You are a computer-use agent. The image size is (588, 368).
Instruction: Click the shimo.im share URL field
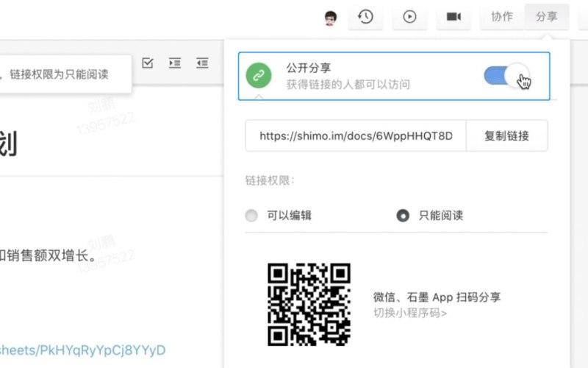coord(356,135)
